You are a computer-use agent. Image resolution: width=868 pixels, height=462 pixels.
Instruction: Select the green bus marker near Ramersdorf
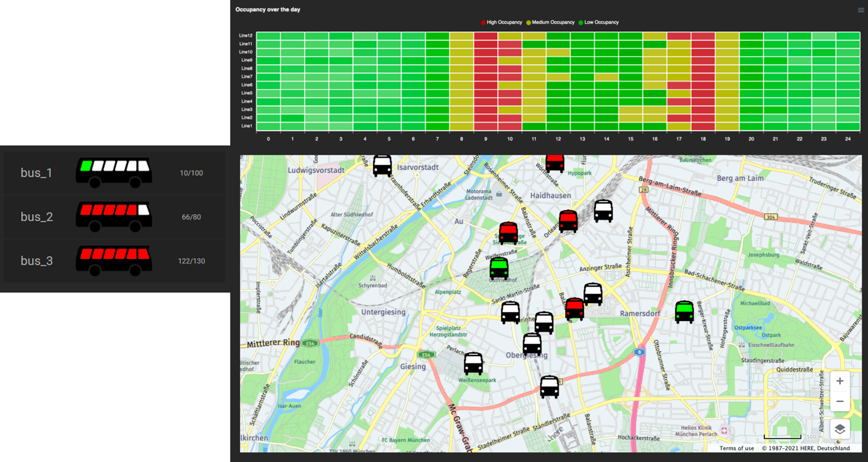pyautogui.click(x=685, y=312)
